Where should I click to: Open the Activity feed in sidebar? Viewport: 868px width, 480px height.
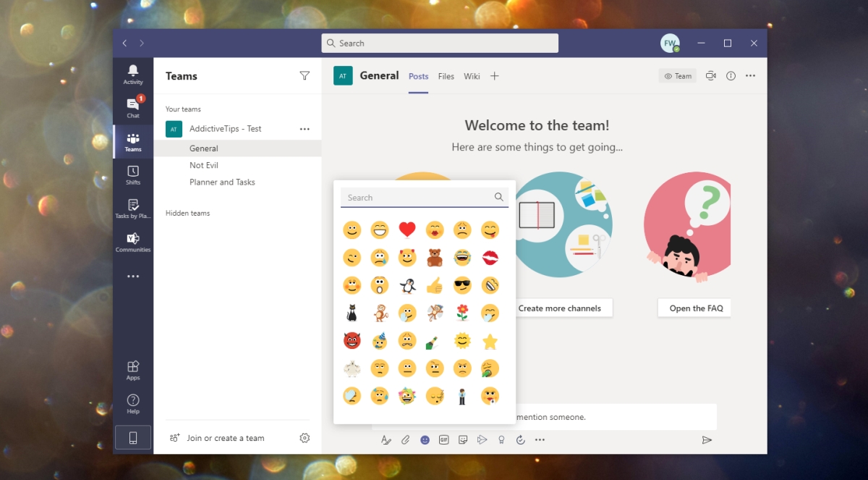[133, 74]
